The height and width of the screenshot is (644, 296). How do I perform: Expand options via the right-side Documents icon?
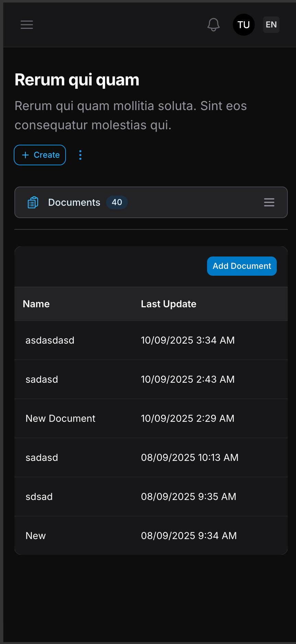(x=269, y=202)
